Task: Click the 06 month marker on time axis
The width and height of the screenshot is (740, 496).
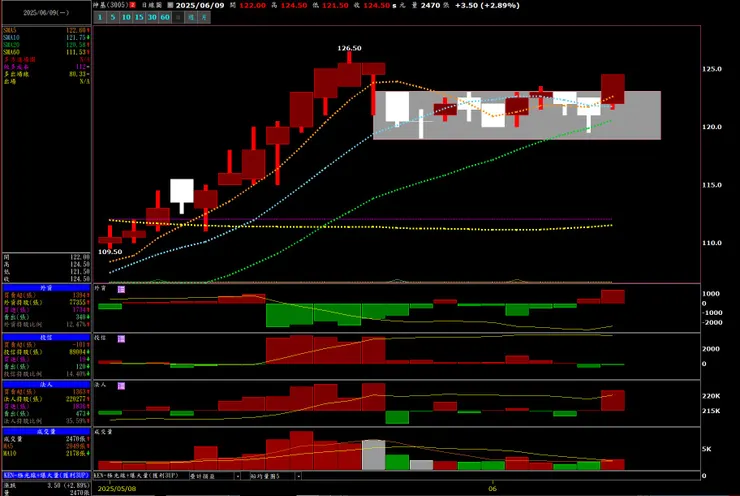Action: pos(492,489)
